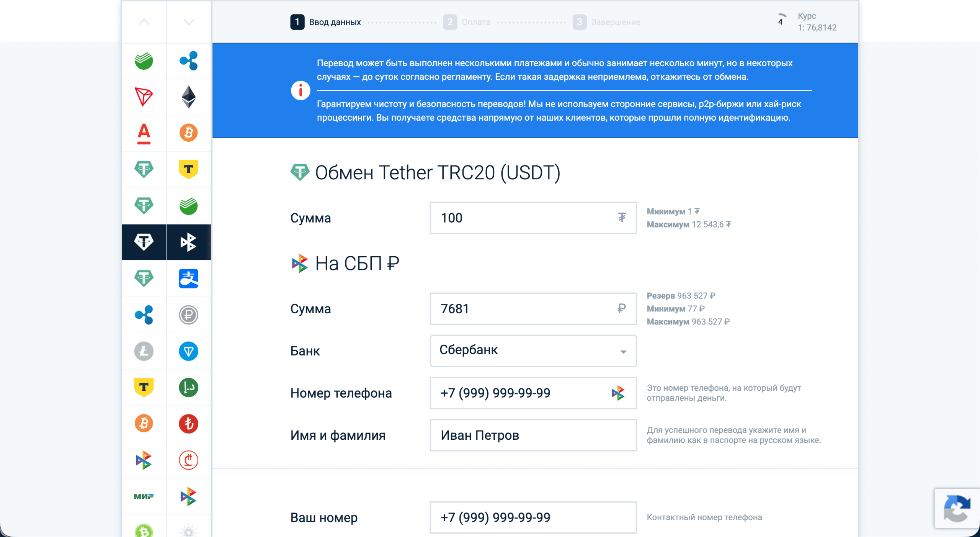Viewport: 980px width, 537px height.
Task: Choose the red outlined cedi circle icon
Action: [x=188, y=460]
